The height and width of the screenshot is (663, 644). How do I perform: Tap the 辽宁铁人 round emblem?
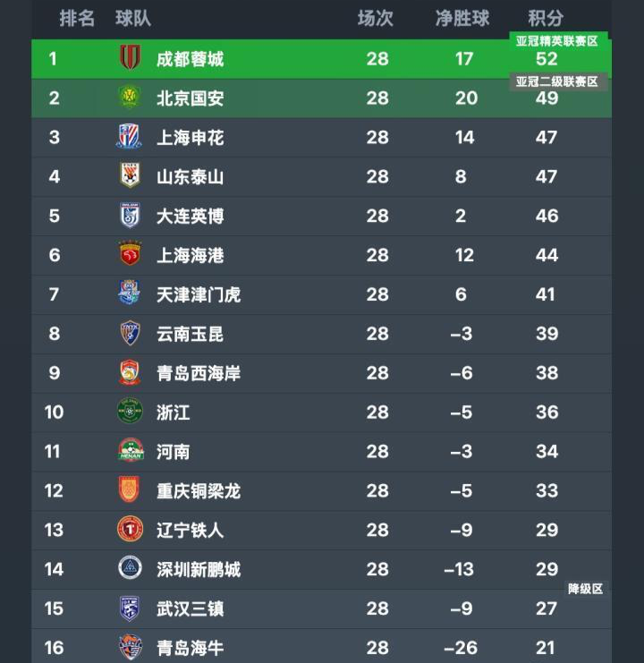(x=130, y=529)
